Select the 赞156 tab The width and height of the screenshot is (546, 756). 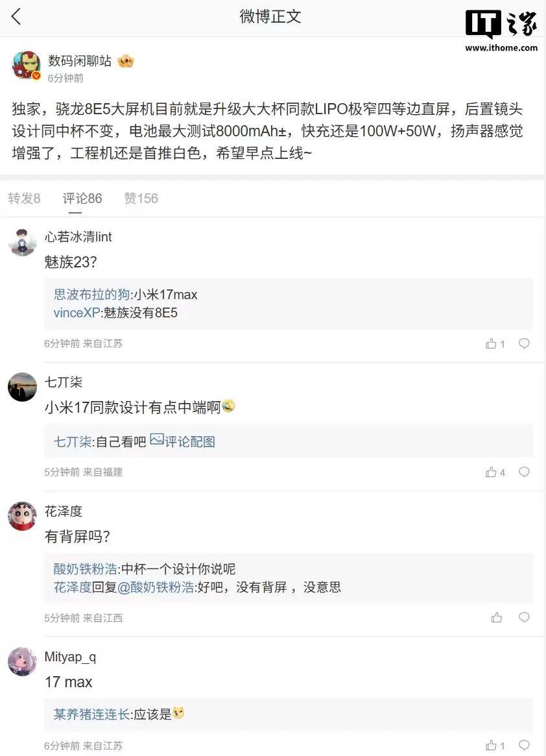140,199
